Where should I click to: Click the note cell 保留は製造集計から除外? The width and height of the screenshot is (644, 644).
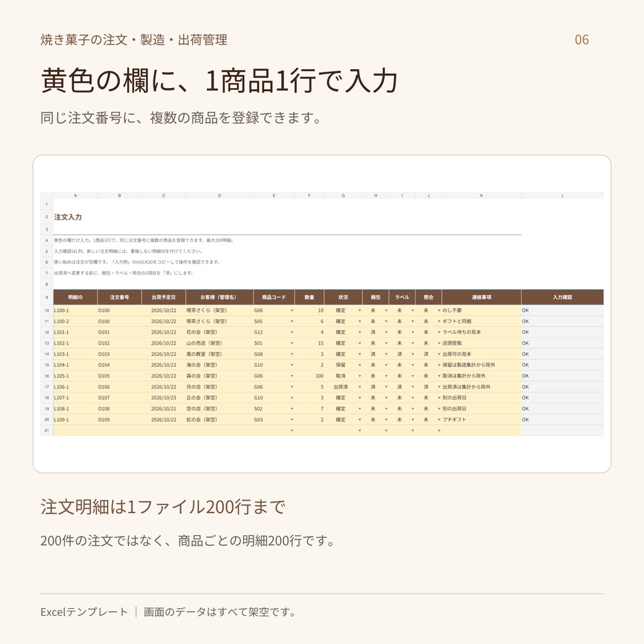(x=481, y=365)
